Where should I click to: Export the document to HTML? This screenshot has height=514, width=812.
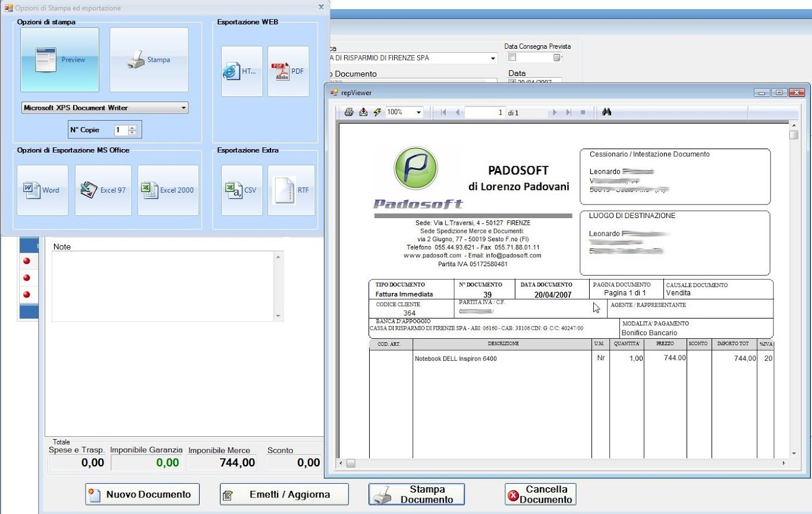[242, 71]
